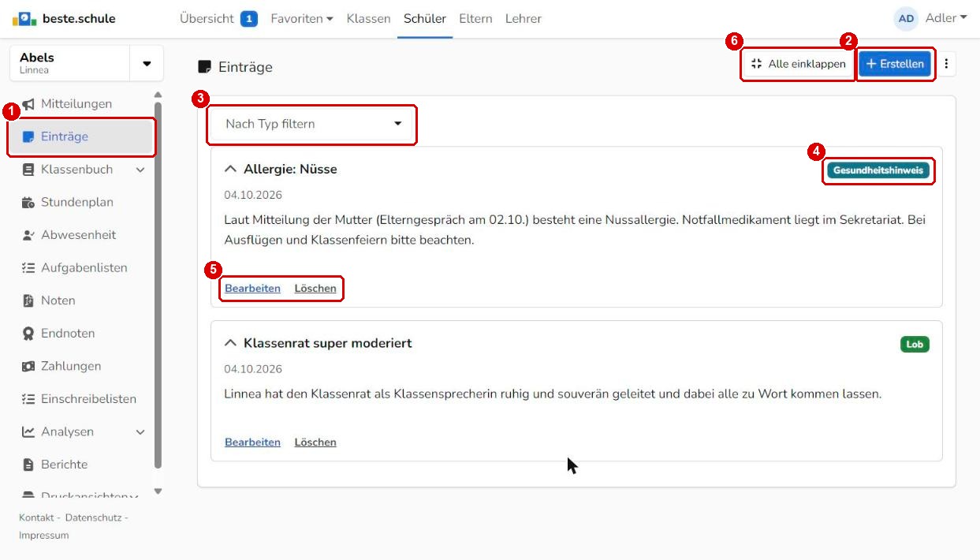Click the Aufgabenlisten checklist icon
This screenshot has width=980, height=560.
pos(28,268)
